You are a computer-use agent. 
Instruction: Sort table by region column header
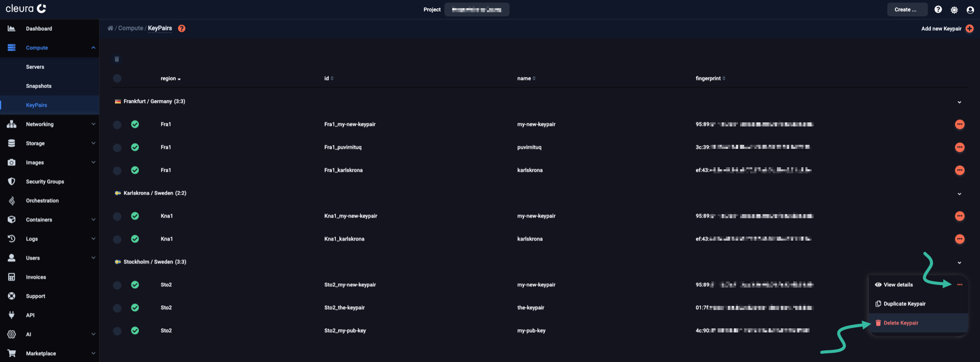(x=170, y=79)
